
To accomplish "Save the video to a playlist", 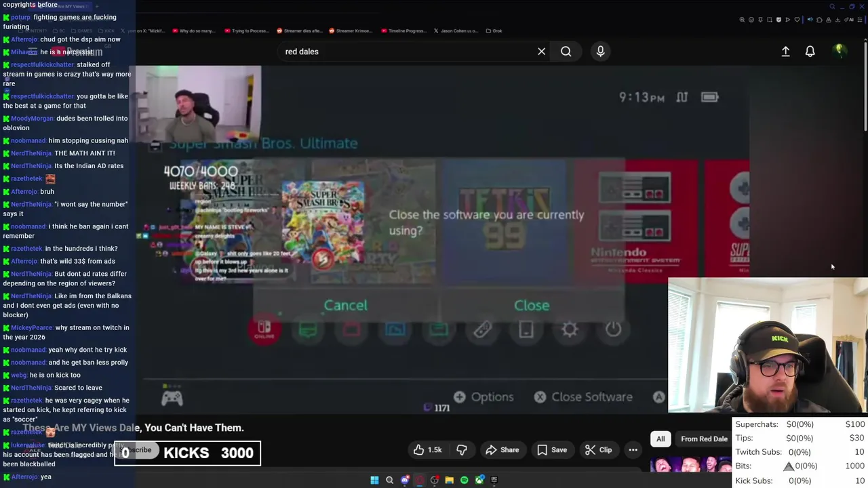I will click(x=551, y=450).
